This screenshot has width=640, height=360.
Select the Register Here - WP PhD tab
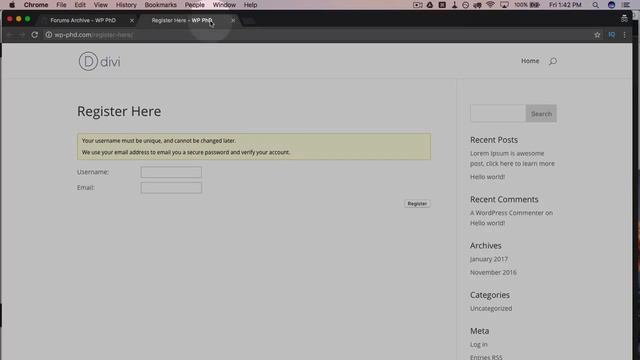(x=182, y=20)
